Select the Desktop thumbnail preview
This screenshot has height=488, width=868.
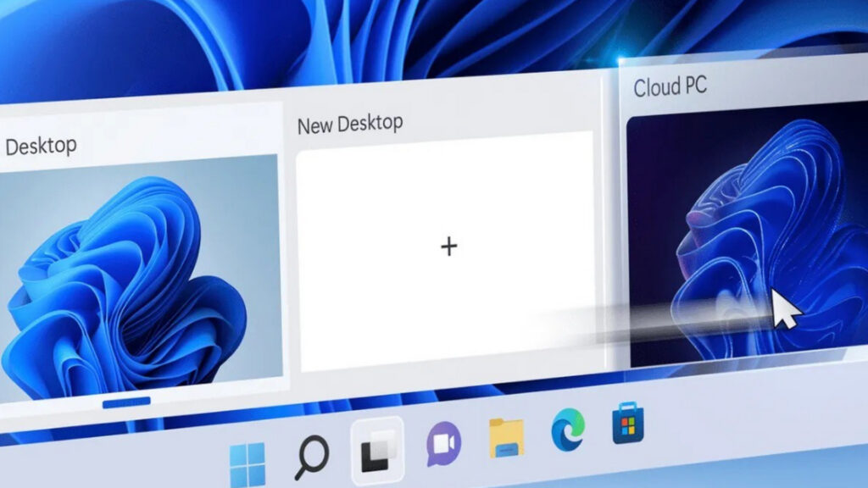[142, 277]
